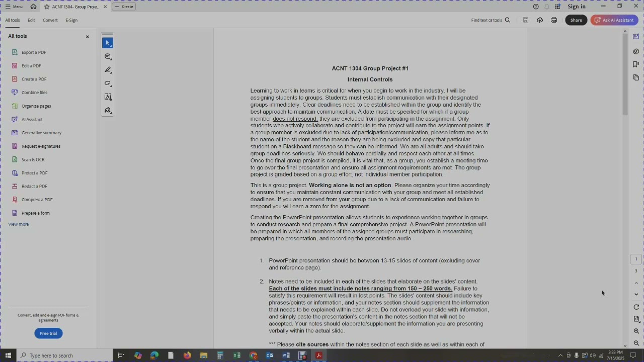This screenshot has height=362, width=644.
Task: Click the All tools tab
Action: pyautogui.click(x=13, y=20)
